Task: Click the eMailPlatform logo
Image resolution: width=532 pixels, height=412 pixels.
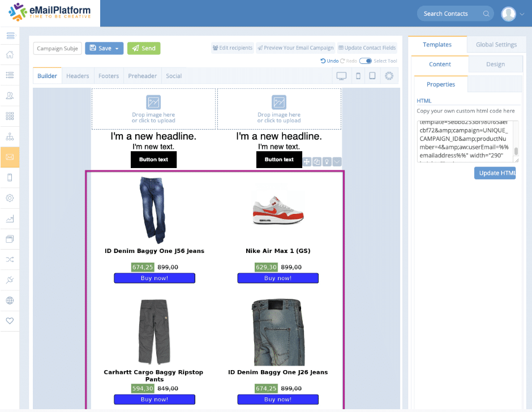Action: 50,12
